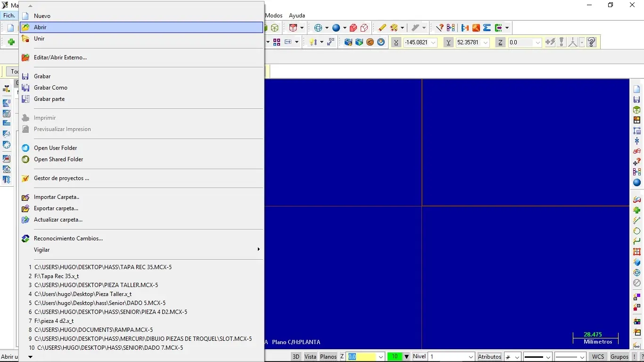This screenshot has width=644, height=362.
Task: Open the Ayuda menu
Action: coord(297,16)
